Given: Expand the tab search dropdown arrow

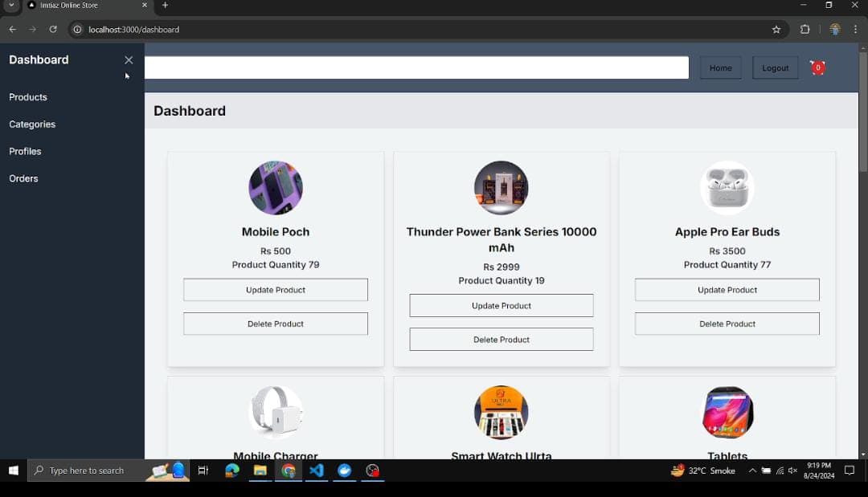Looking at the screenshot, I should [x=11, y=6].
